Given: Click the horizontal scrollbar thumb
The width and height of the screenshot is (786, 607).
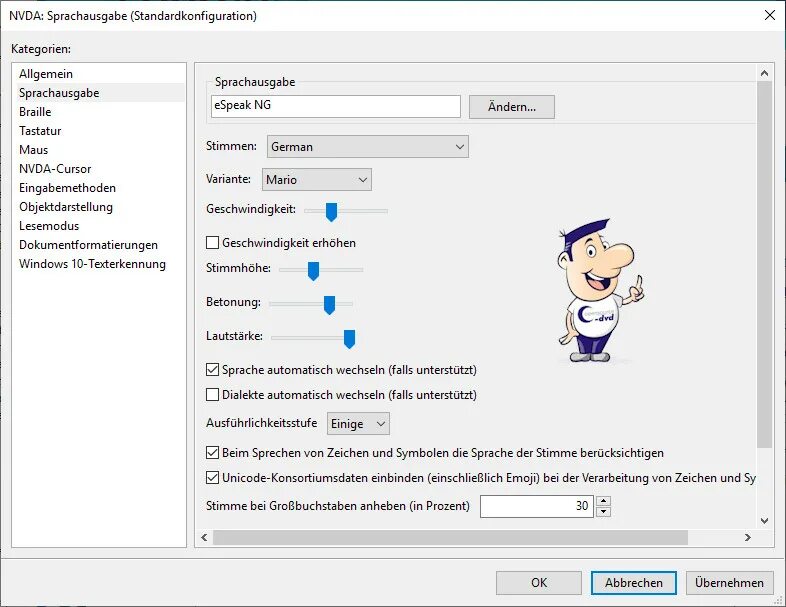Looking at the screenshot, I should pyautogui.click(x=450, y=537).
